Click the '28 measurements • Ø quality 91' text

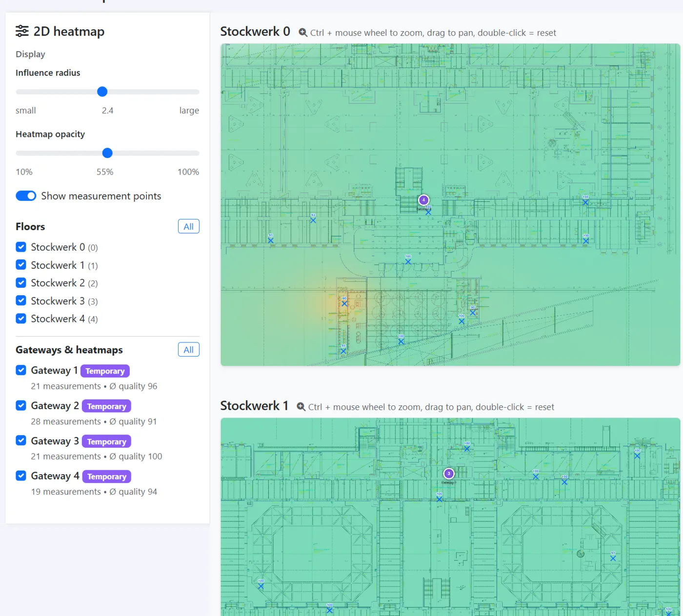(x=94, y=421)
